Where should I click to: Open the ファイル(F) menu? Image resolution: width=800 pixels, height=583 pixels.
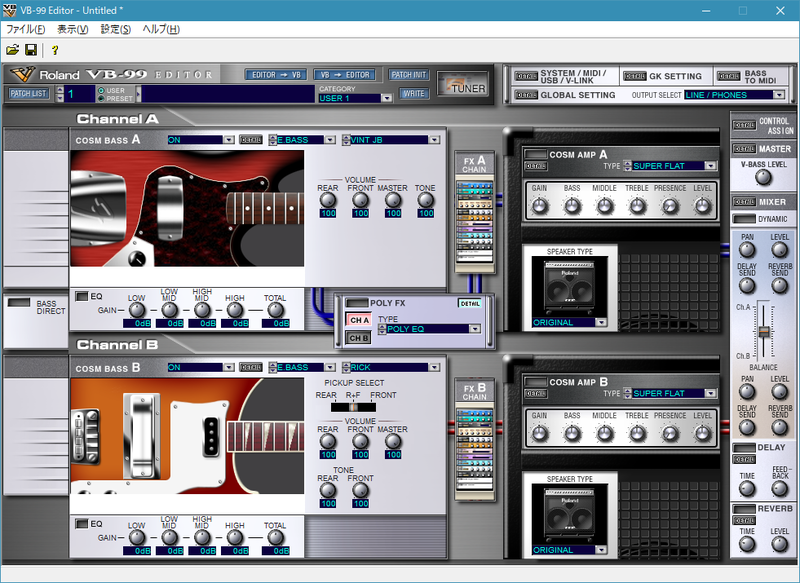[x=26, y=29]
